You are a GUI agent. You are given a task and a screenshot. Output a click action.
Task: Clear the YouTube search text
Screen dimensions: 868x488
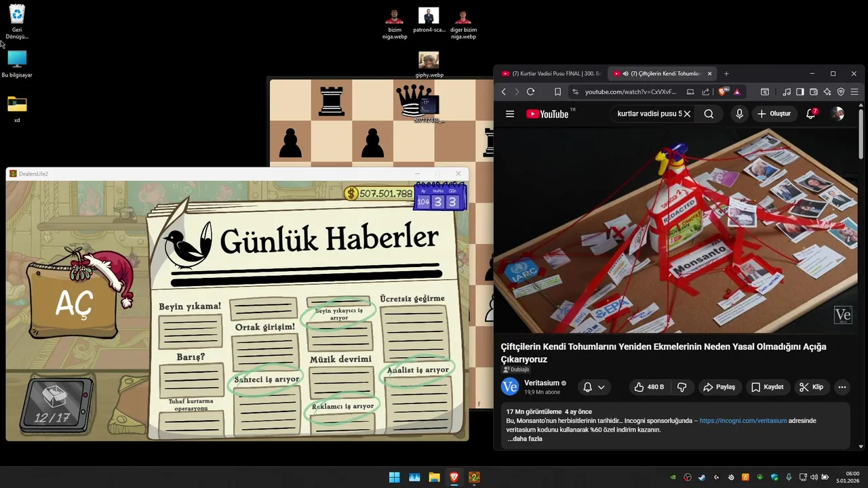[x=687, y=114]
